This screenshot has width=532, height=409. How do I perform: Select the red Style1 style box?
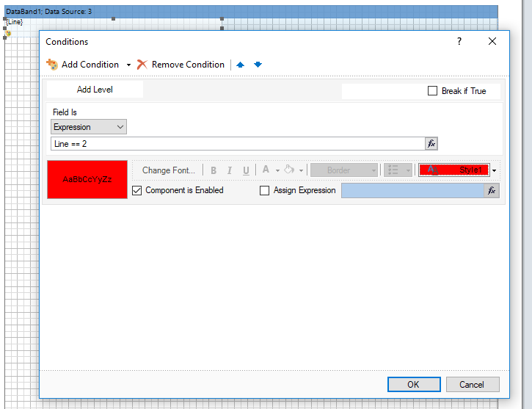click(x=454, y=170)
